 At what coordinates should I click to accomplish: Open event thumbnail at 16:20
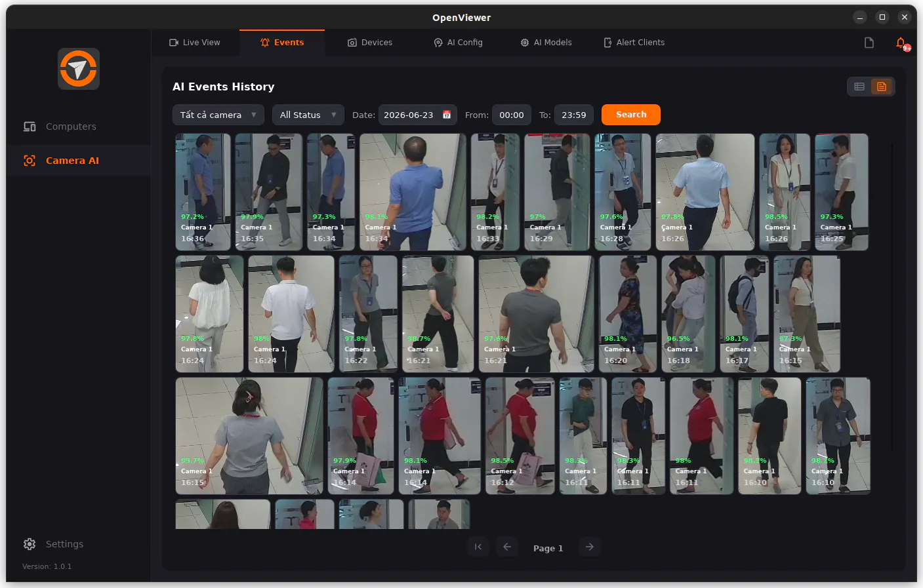(628, 314)
